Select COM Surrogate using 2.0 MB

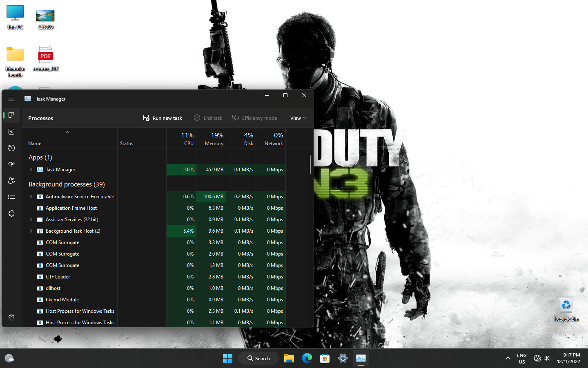[x=154, y=254]
